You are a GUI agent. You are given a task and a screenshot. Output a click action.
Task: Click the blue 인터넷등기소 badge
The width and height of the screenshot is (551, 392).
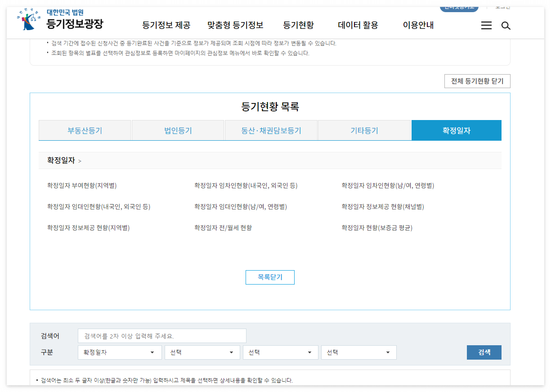click(458, 8)
